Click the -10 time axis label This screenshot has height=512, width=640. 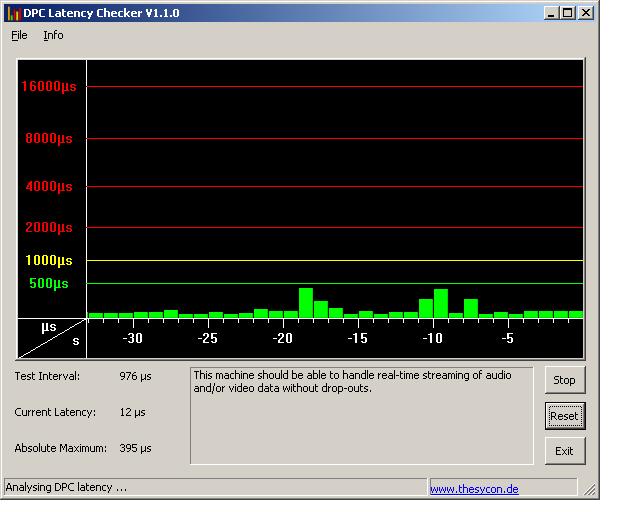433,338
